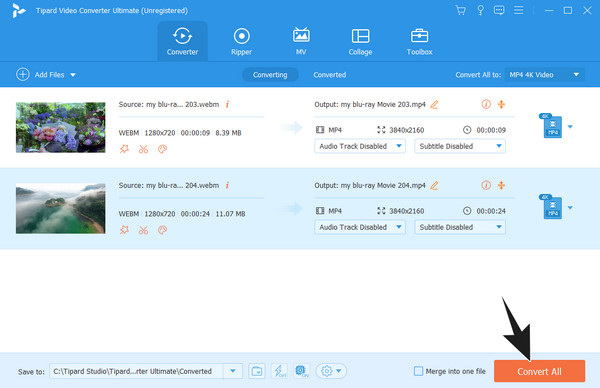The image size is (600, 388).
Task: Toggle the GPU hardware acceleration icon
Action: 302,371
